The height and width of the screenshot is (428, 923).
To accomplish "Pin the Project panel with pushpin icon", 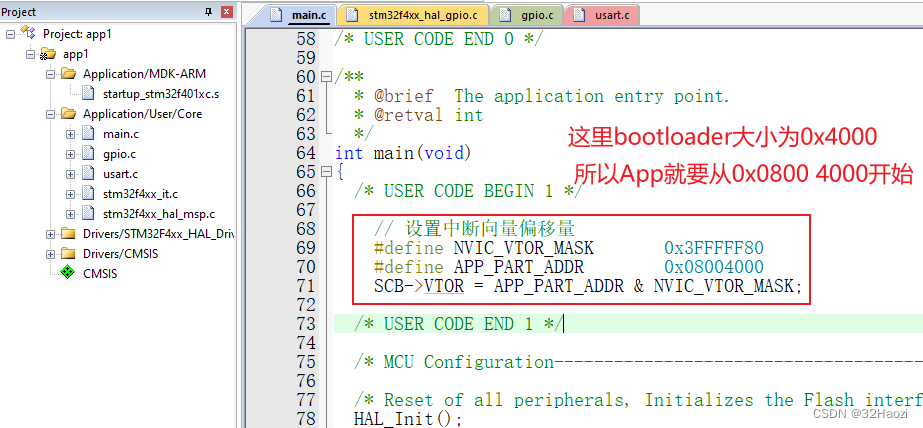I will [208, 12].
